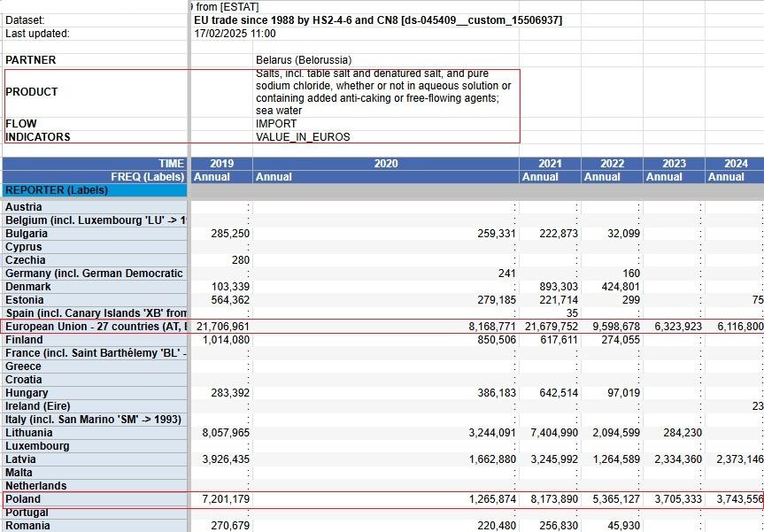764x532 pixels.
Task: Select Hungary's 2020 value 386,183
Action: point(386,393)
